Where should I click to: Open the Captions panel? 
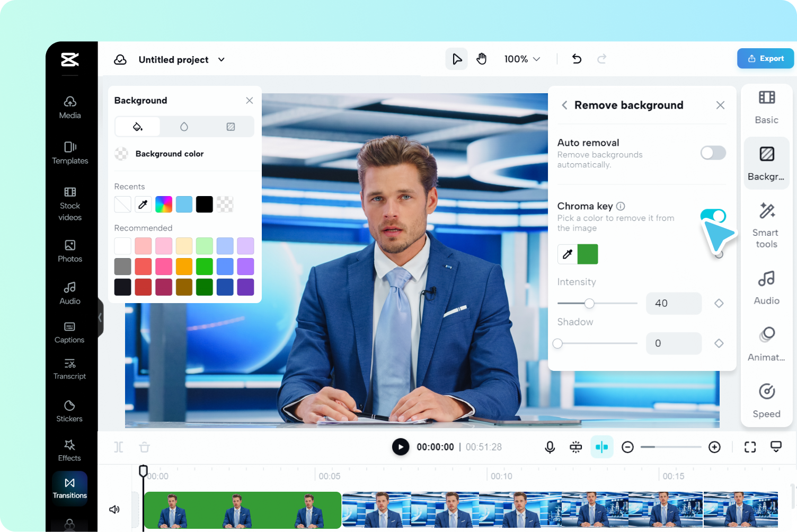point(69,332)
